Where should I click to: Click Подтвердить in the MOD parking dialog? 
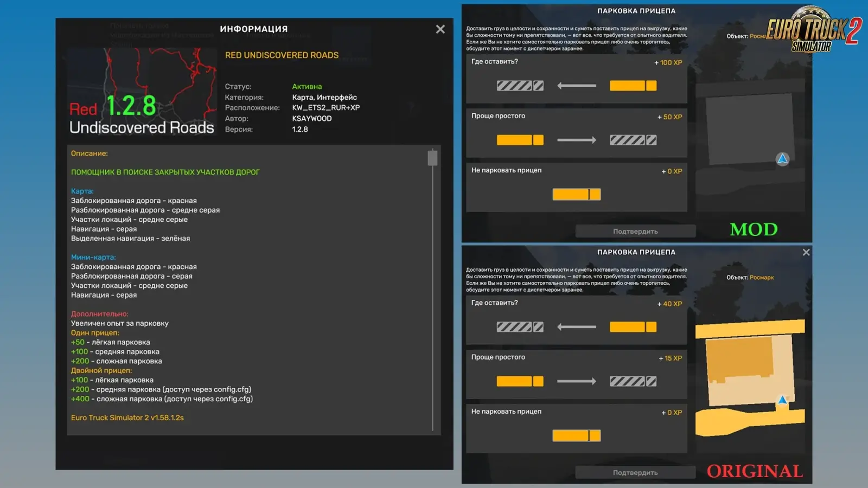click(x=635, y=232)
